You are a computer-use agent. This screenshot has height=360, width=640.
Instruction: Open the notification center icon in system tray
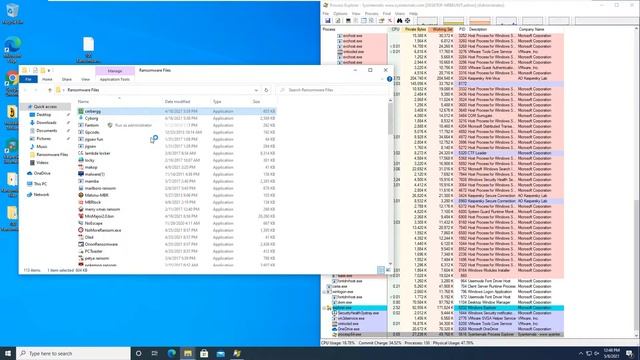[630, 353]
